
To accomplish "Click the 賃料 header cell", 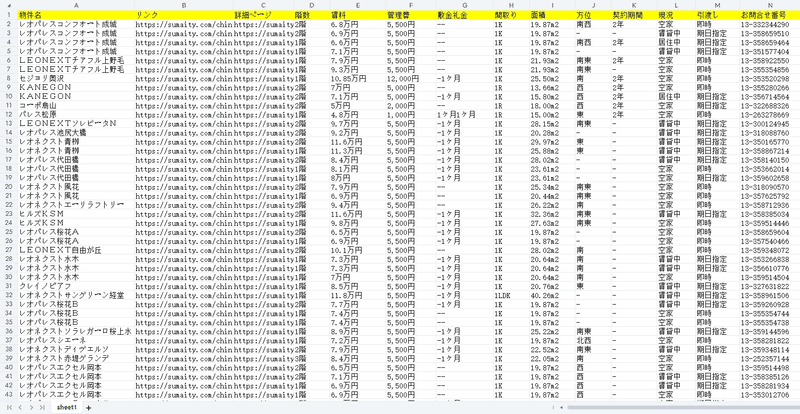I will click(x=358, y=15).
